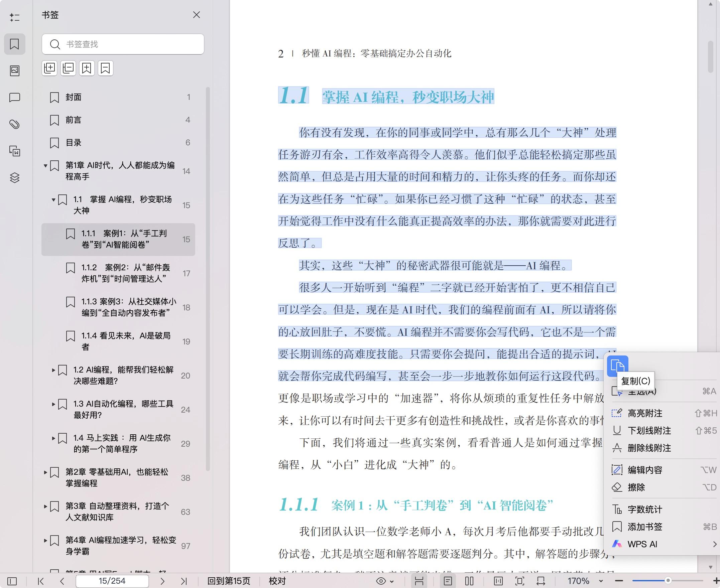Toggle the sidebar panel in status bar

(x=12, y=582)
